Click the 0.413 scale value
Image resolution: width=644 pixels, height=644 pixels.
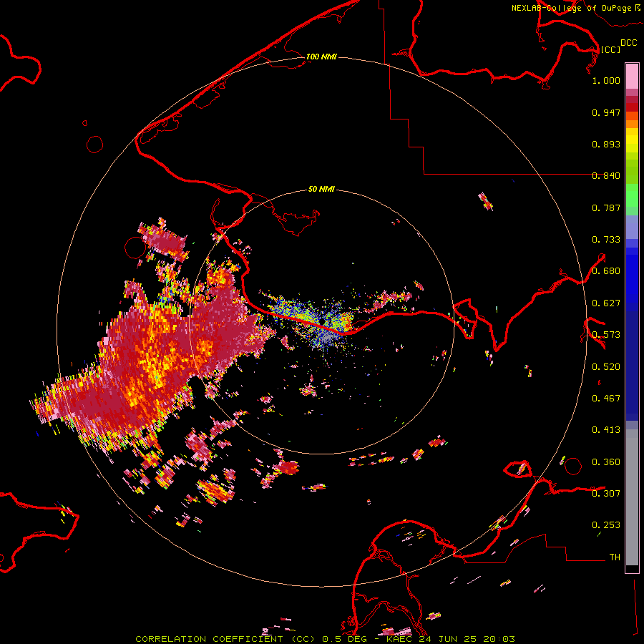(606, 430)
